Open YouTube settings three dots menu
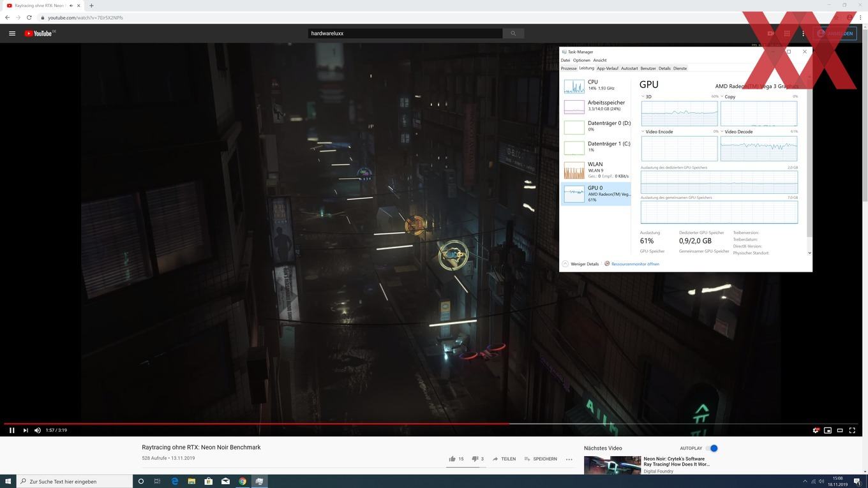The width and height of the screenshot is (868, 488). tap(803, 33)
